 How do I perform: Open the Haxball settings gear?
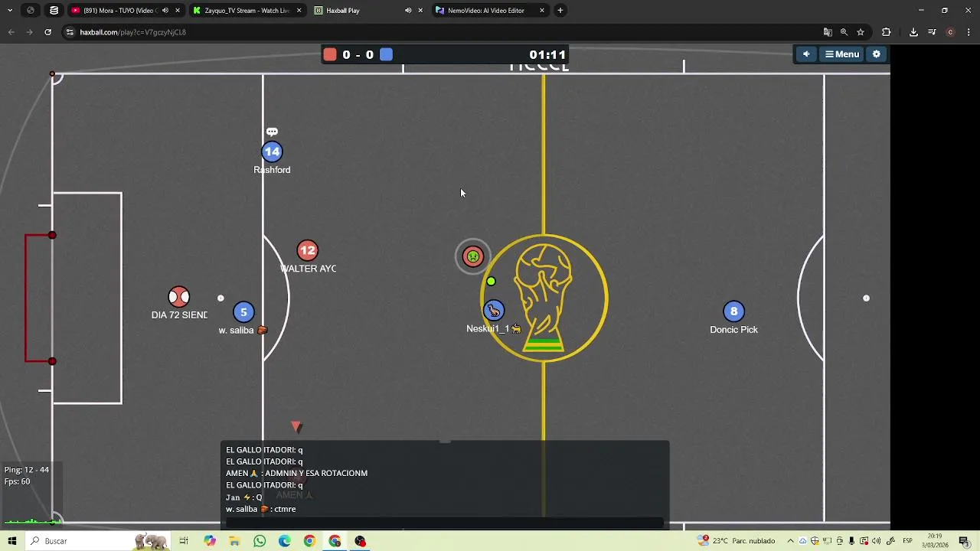[x=877, y=54]
